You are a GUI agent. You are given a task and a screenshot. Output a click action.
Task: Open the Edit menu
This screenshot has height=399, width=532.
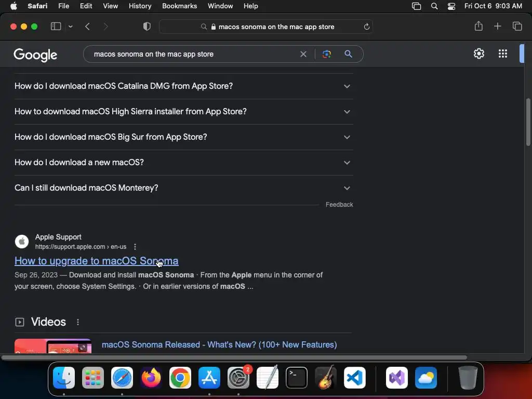coord(86,6)
